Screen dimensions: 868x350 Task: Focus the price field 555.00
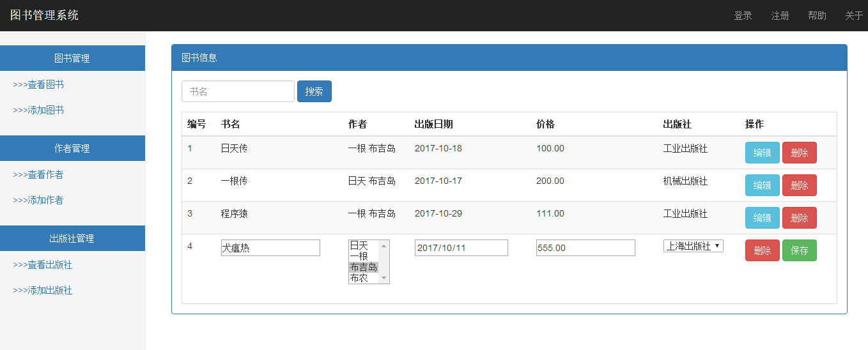point(585,248)
